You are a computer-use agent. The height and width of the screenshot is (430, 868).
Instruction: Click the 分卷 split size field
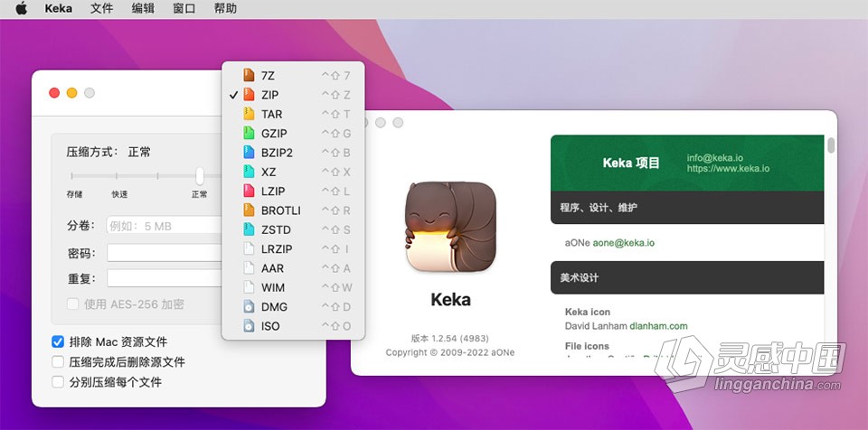[164, 225]
